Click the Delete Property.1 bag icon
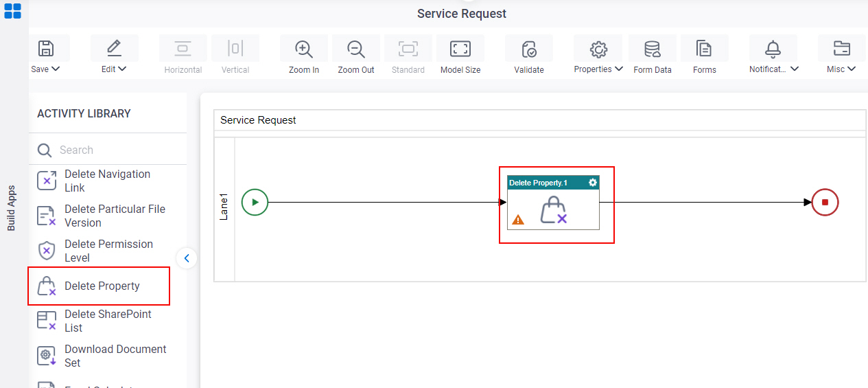Image resolution: width=868 pixels, height=388 pixels. 553,210
